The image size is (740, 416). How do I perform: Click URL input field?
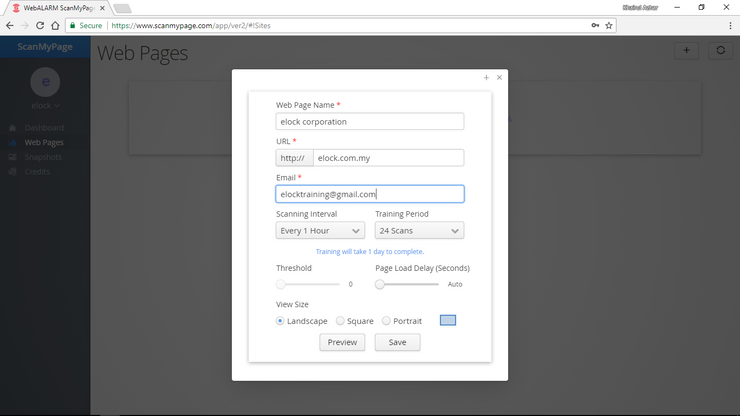point(388,158)
